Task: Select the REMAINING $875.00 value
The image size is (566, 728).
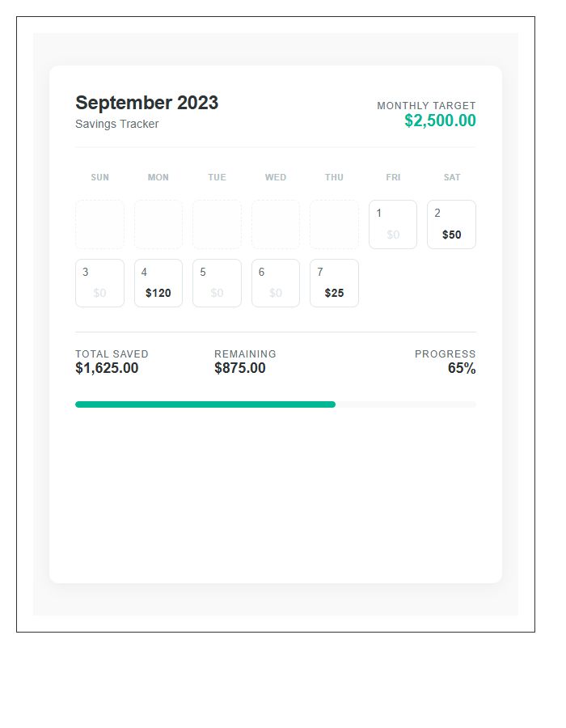Action: click(240, 368)
